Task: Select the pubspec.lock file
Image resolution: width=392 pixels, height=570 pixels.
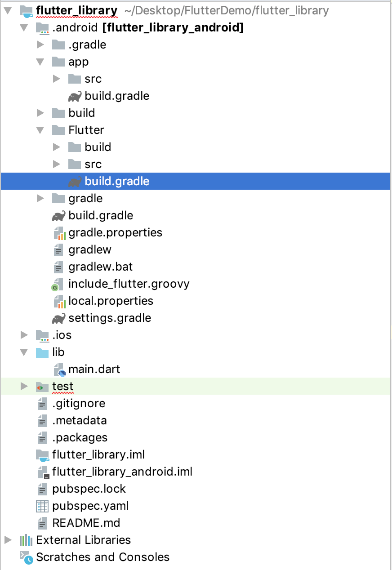Action: 89,489
